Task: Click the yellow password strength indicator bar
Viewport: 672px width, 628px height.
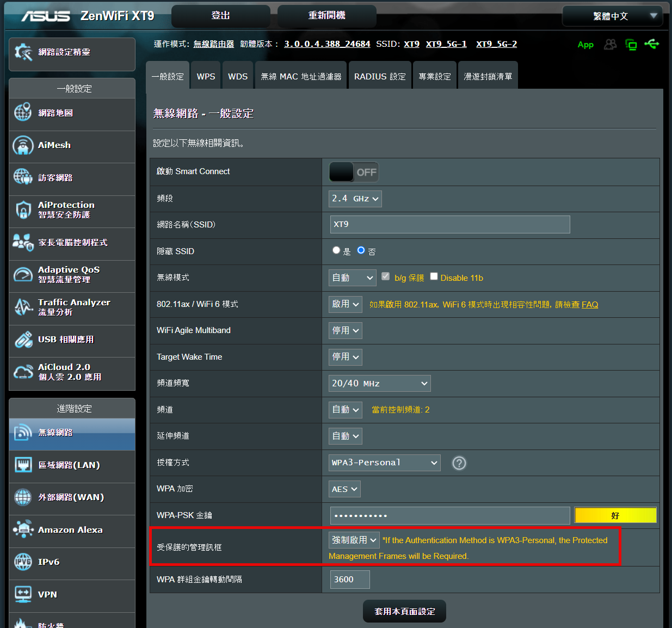Action: 615,515
